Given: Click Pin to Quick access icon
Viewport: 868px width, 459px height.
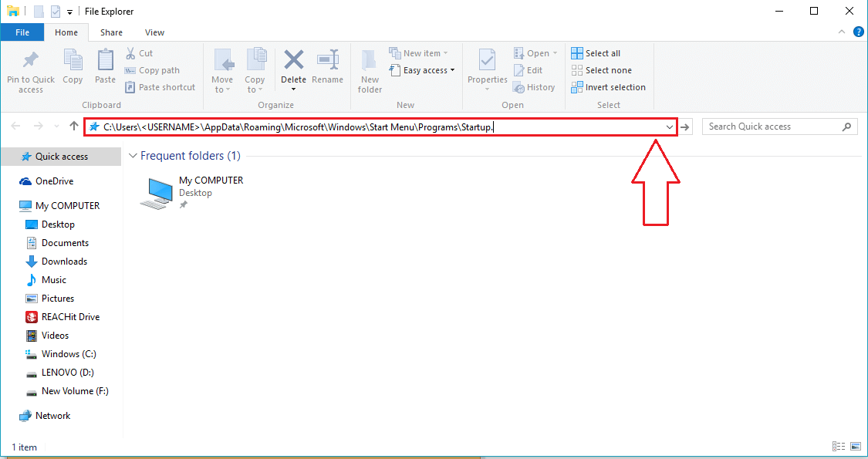Looking at the screenshot, I should [x=30, y=60].
